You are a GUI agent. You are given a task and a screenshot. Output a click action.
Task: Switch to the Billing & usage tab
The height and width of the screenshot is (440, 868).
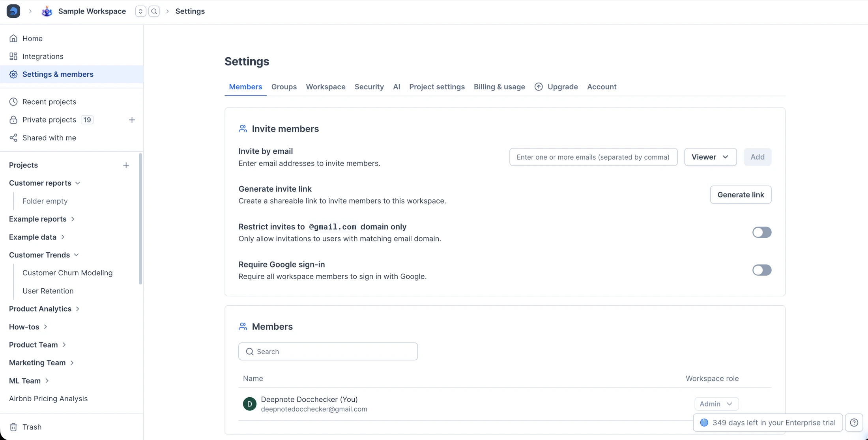499,86
